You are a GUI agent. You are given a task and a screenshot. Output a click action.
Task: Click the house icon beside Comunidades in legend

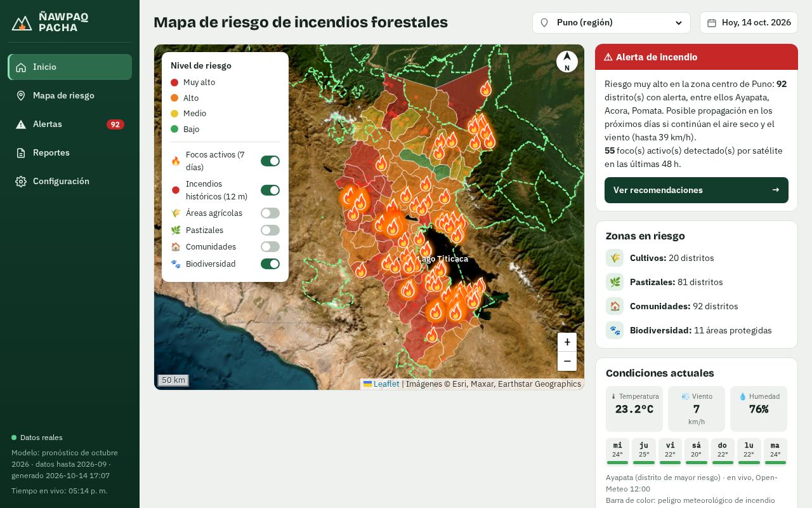(x=176, y=247)
